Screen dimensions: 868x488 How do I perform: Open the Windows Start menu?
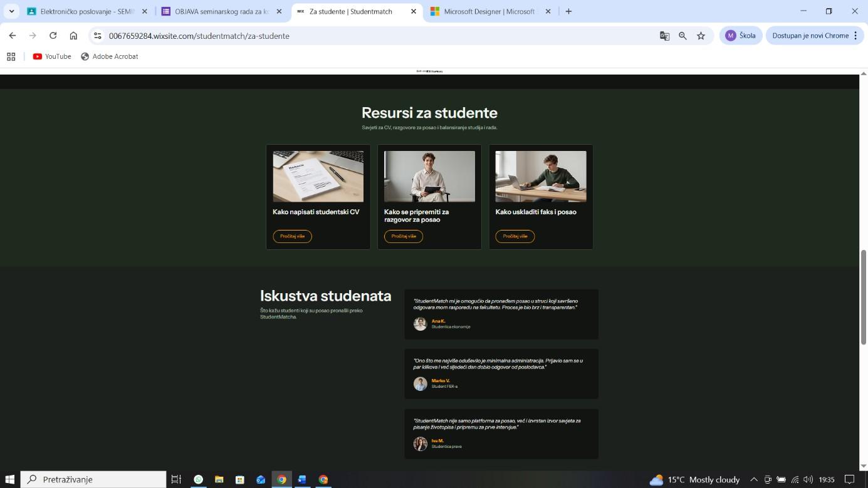point(10,479)
